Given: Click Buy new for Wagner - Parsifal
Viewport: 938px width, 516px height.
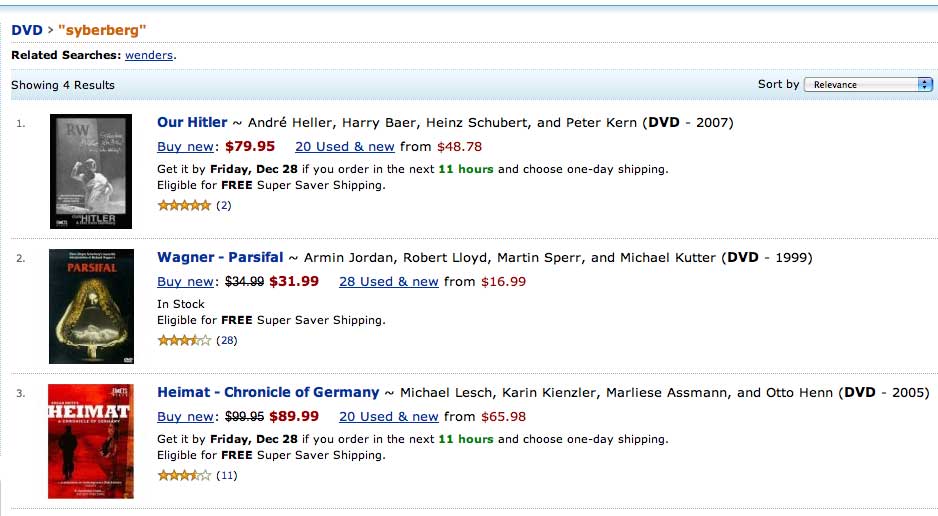Looking at the screenshot, I should tap(185, 282).
